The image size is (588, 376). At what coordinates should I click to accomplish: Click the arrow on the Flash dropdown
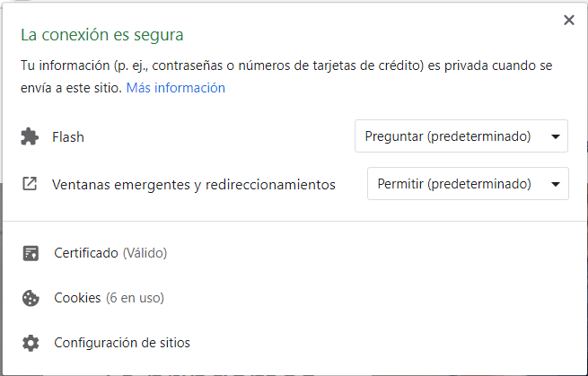pyautogui.click(x=556, y=137)
